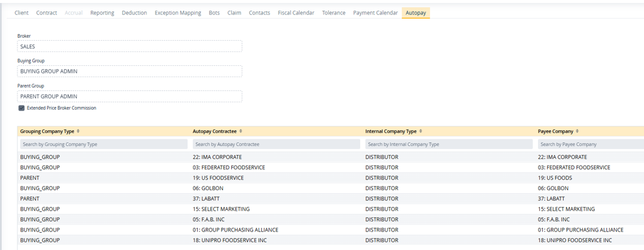Open the Broker field showing SALES
The width and height of the screenshot is (644, 250).
129,46
